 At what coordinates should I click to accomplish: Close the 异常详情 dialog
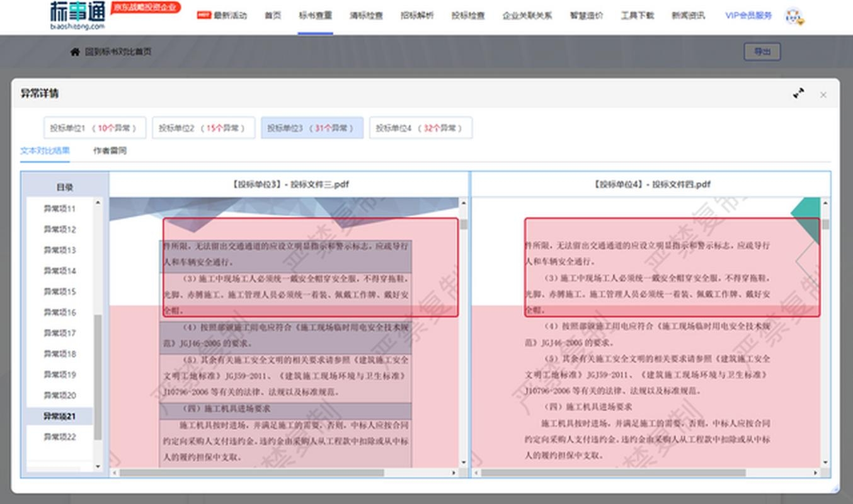(823, 94)
